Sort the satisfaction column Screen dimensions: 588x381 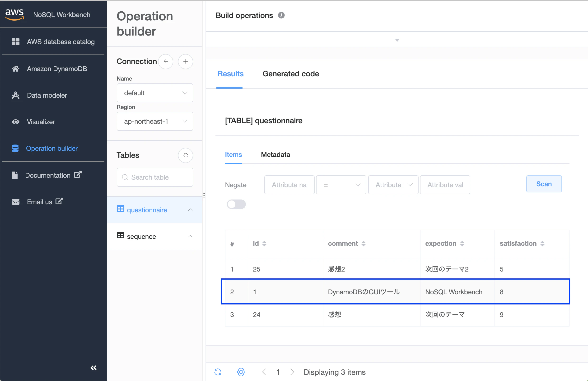click(542, 244)
